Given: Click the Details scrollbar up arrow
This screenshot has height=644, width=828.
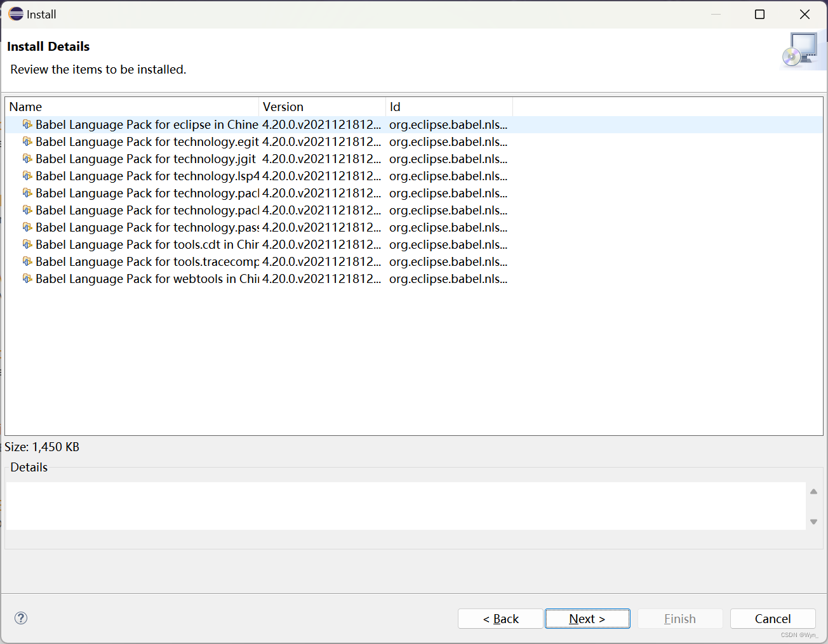Looking at the screenshot, I should 813,492.
